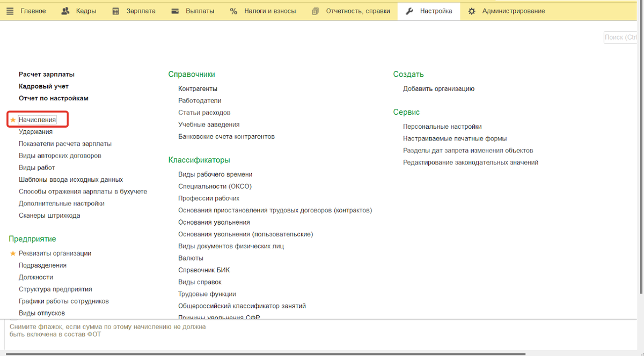Open Виды рабочего времени classifier

click(215, 175)
